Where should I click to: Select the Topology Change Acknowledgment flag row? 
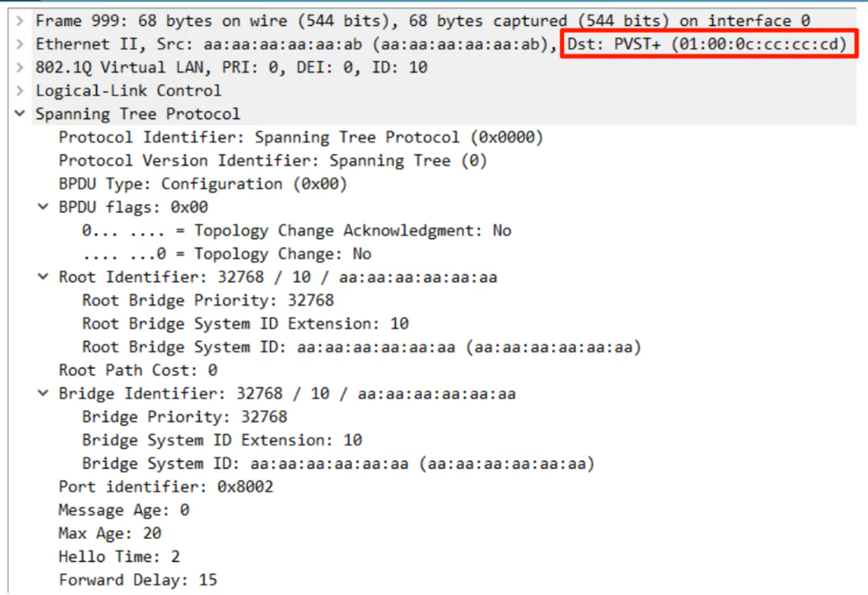[x=296, y=231]
